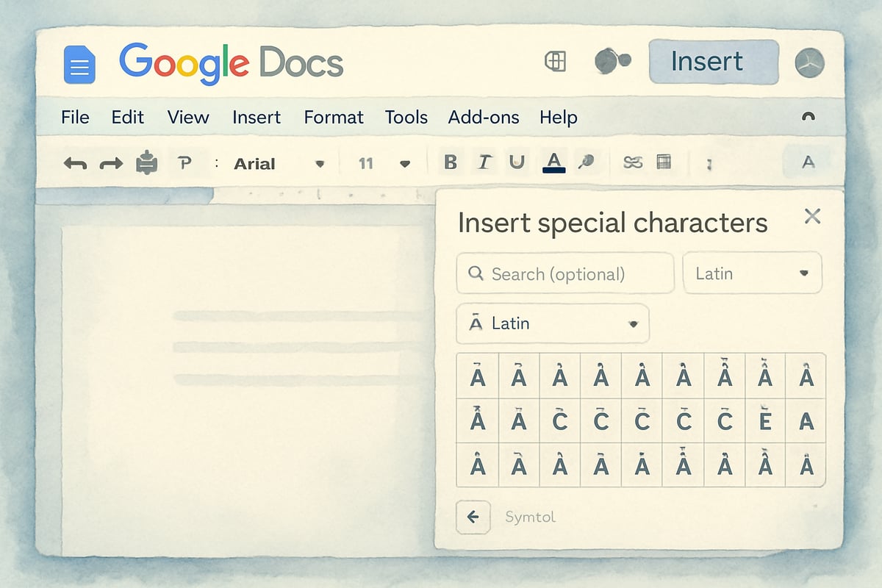
Task: Open the Arial font dropdown
Action: tap(279, 164)
